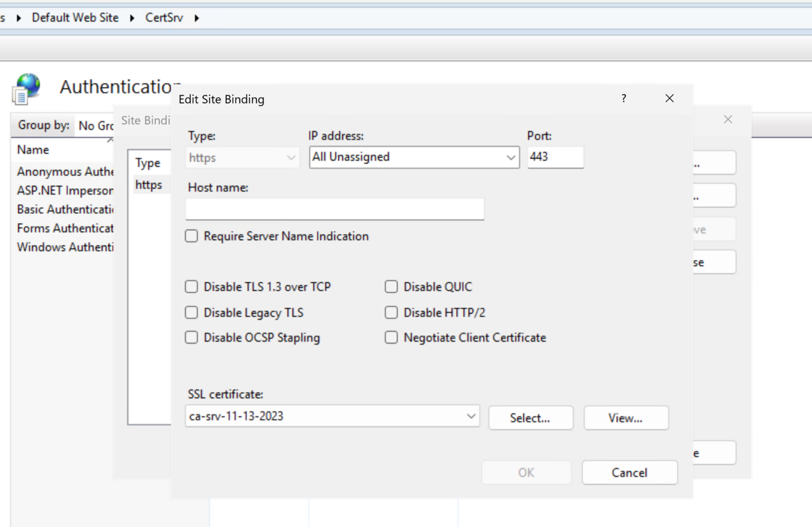This screenshot has width=812, height=527.
Task: Click the Help question mark icon
Action: point(623,98)
